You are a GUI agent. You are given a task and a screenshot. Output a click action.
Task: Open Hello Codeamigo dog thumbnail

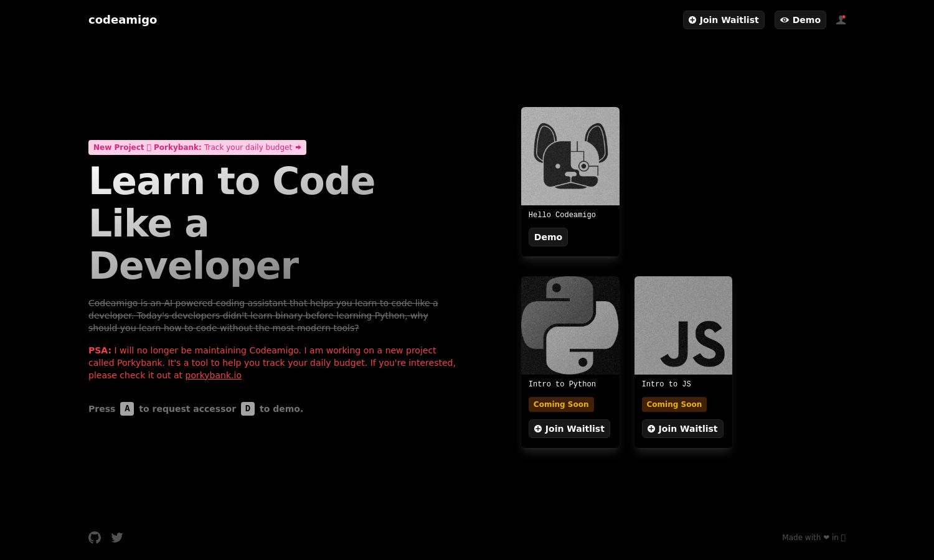(570, 156)
